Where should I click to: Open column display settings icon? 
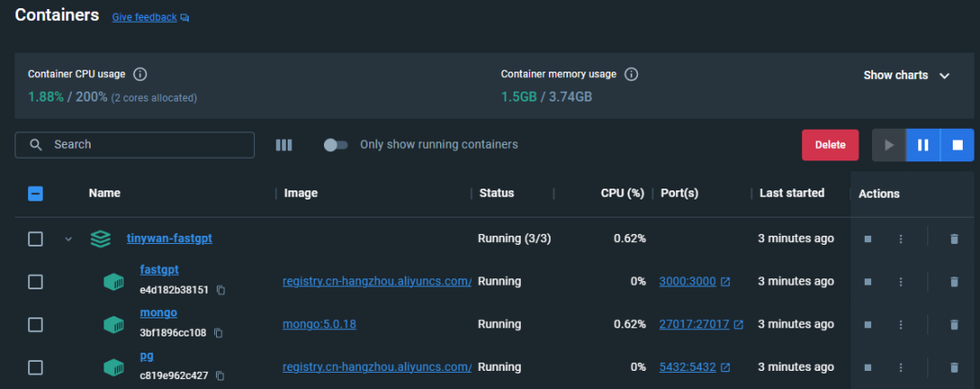(x=284, y=145)
